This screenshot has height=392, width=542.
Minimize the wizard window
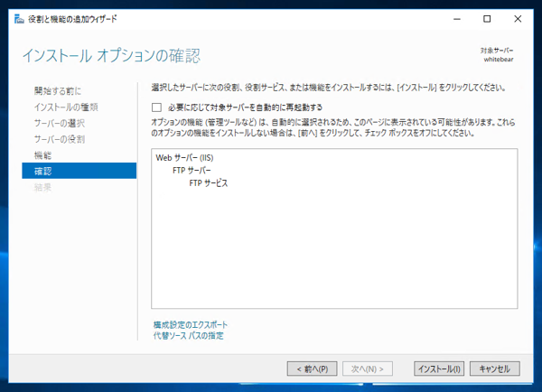click(457, 19)
